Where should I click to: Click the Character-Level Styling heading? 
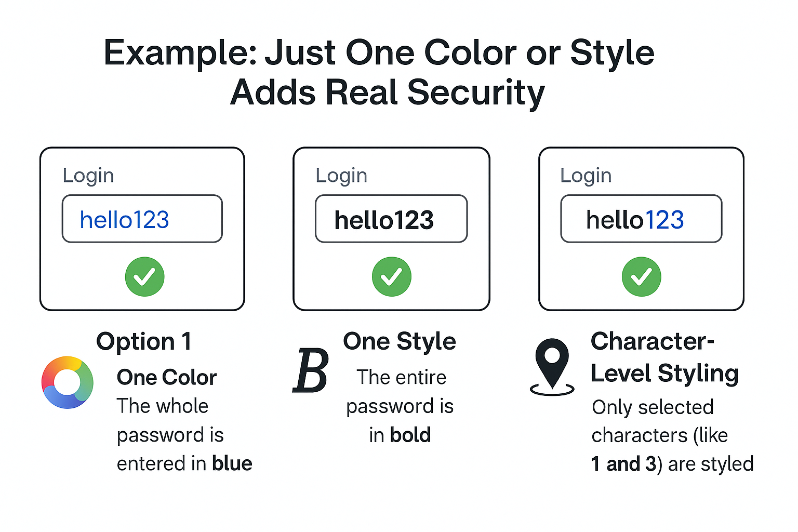(664, 357)
